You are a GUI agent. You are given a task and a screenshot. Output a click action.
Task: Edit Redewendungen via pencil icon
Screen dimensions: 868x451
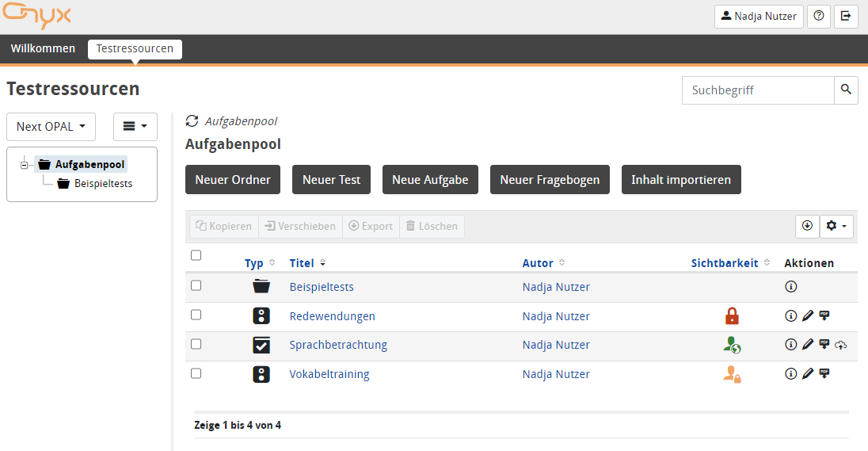pyautogui.click(x=808, y=315)
